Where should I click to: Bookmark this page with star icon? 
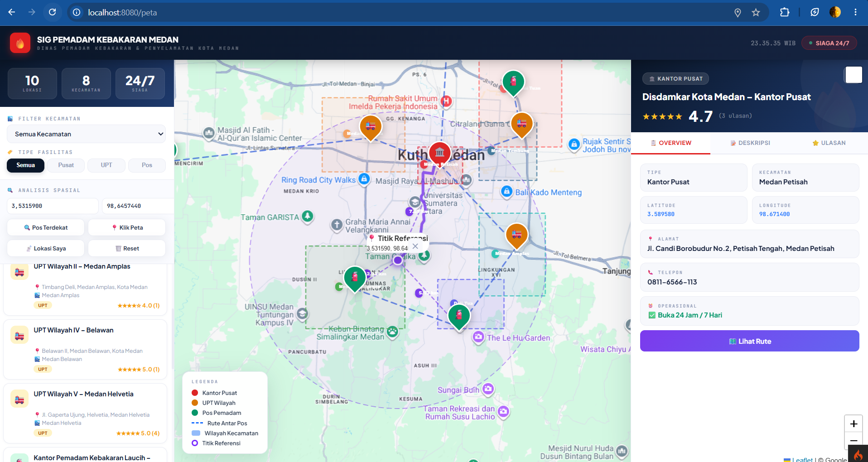click(x=756, y=13)
